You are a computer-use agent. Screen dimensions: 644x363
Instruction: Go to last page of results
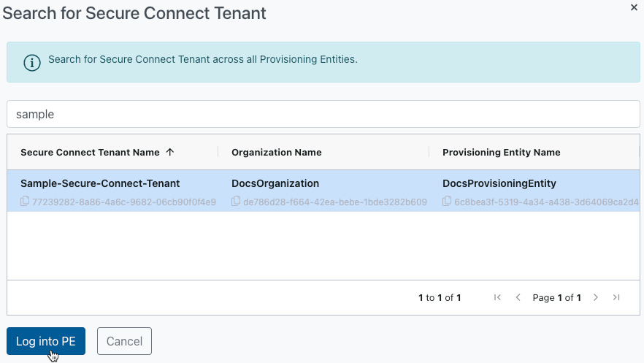(x=616, y=297)
